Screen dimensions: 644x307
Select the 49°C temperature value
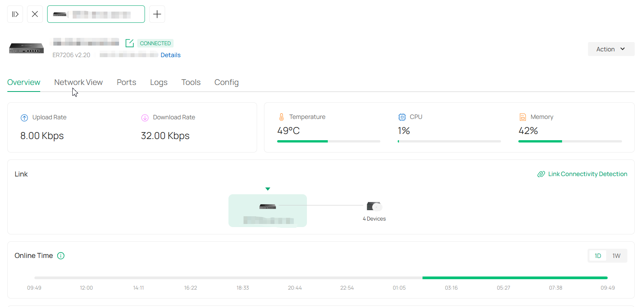(x=288, y=131)
